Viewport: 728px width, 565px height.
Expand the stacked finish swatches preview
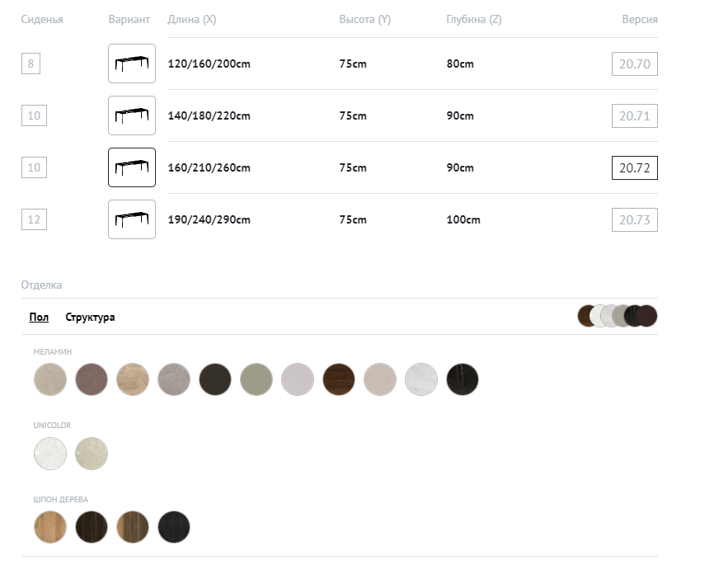tap(618, 316)
